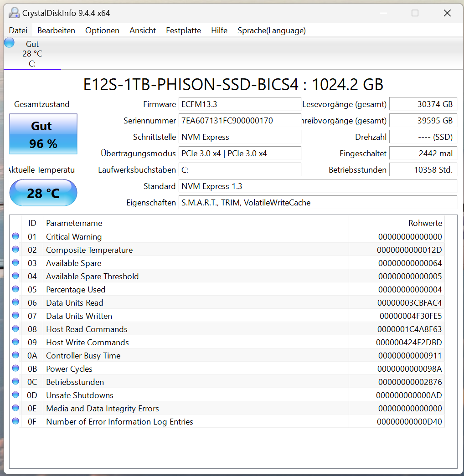464x476 pixels.
Task: Click the Standard field NVM Express 1.3
Action: pyautogui.click(x=318, y=186)
